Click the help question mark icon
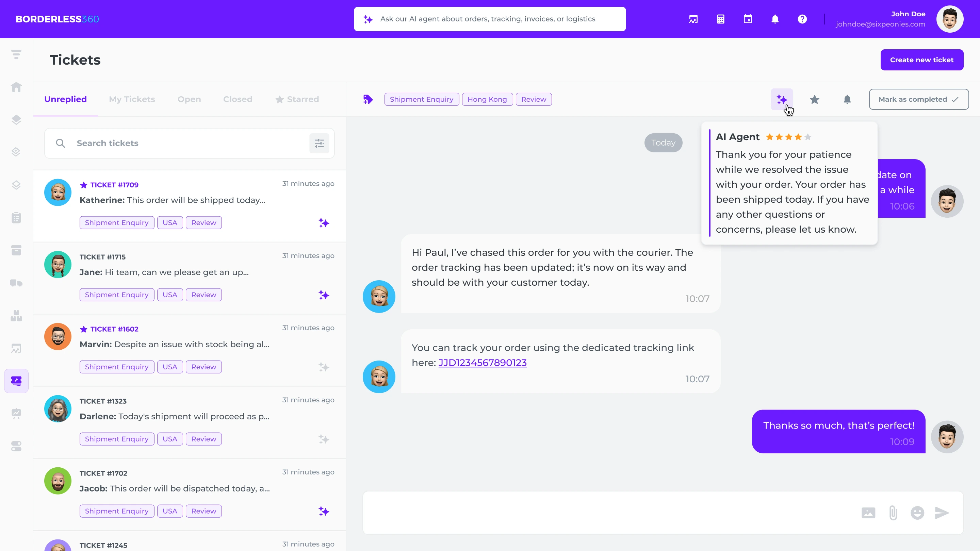This screenshot has height=551, width=980. pyautogui.click(x=802, y=19)
